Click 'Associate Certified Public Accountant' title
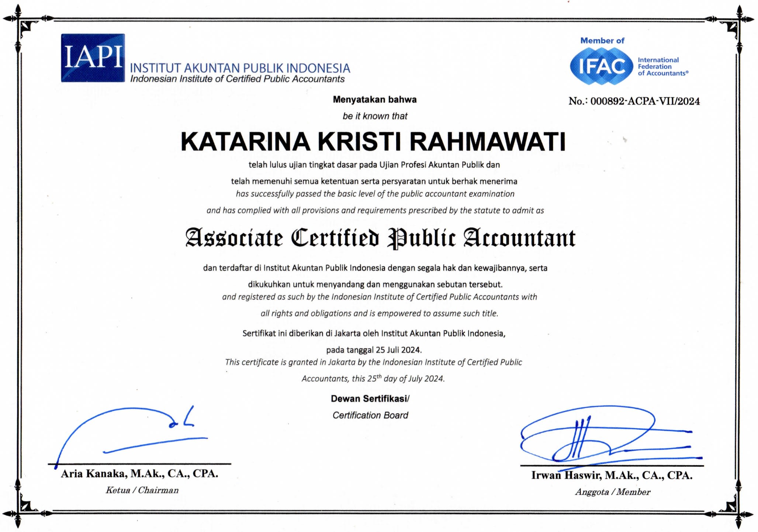The height and width of the screenshot is (532, 758). coord(380,238)
